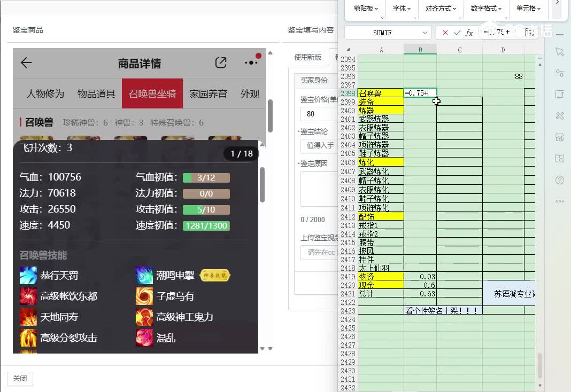
Task: Expand the 数字格式 ribbon group
Action: [x=485, y=8]
